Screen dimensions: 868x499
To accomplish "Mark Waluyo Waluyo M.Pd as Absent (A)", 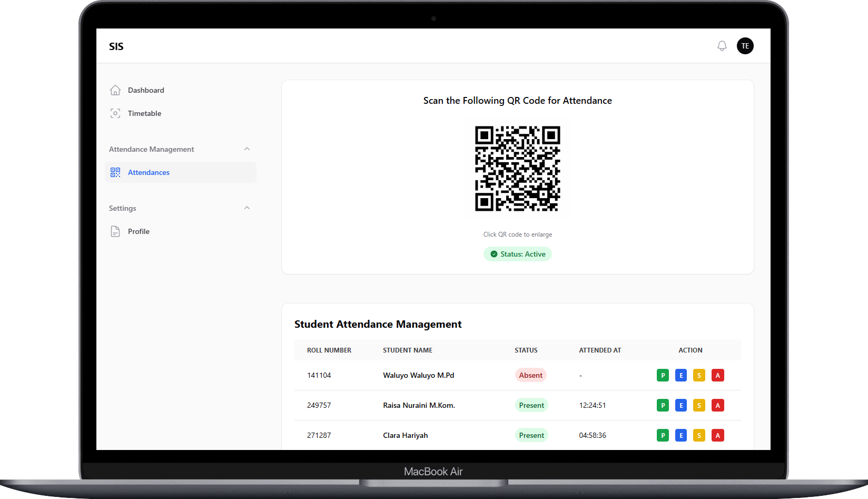I will (718, 375).
